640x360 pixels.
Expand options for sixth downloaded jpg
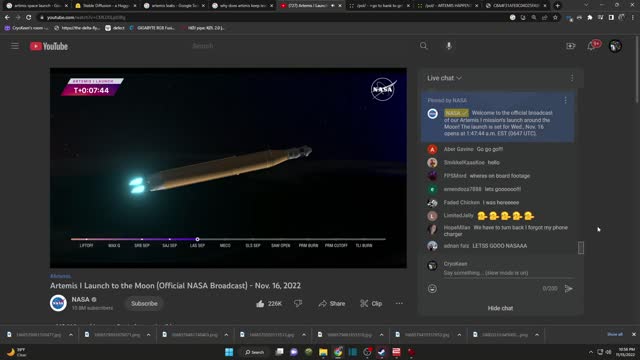click(x=459, y=335)
